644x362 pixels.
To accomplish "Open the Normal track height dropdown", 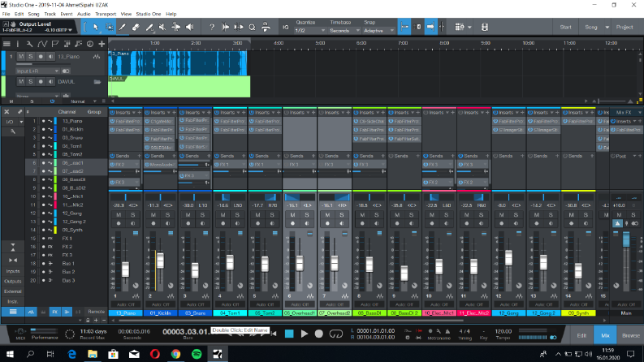I will [83, 101].
